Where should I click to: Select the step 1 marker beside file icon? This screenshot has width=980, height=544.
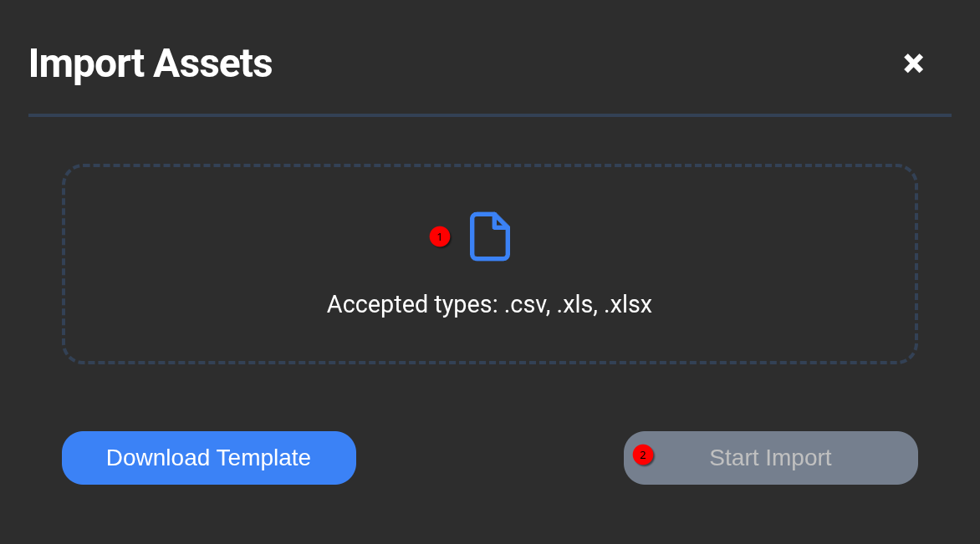pyautogui.click(x=440, y=237)
